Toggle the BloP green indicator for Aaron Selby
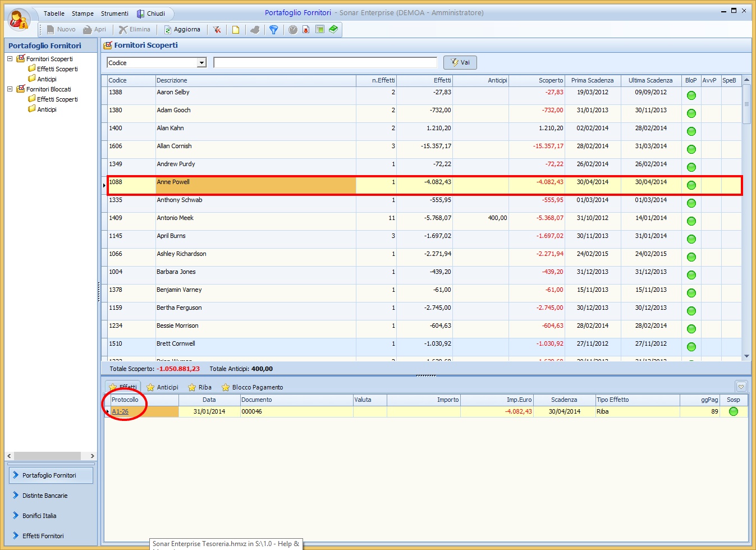The height and width of the screenshot is (550, 756). click(691, 95)
